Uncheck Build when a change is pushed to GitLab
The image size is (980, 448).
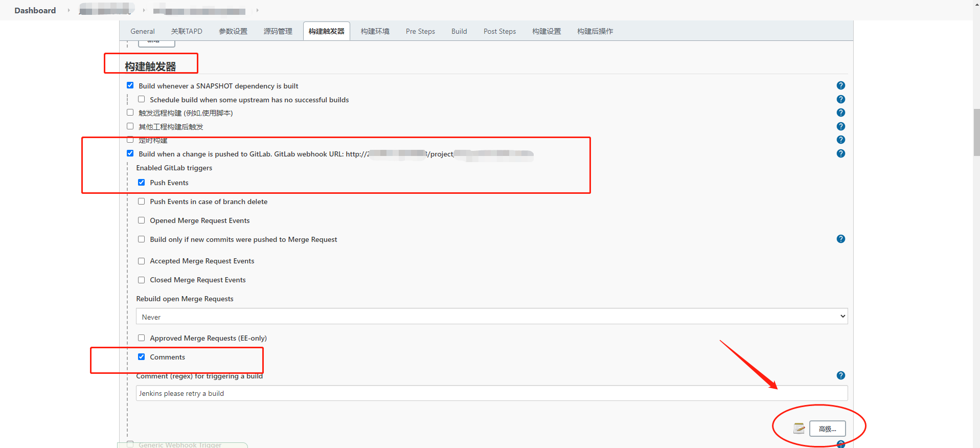click(130, 153)
